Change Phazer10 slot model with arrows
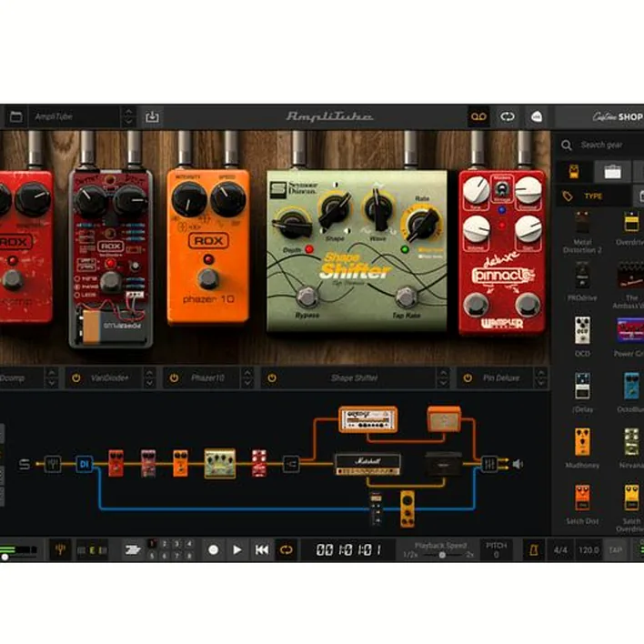The width and height of the screenshot is (644, 644). [247, 377]
